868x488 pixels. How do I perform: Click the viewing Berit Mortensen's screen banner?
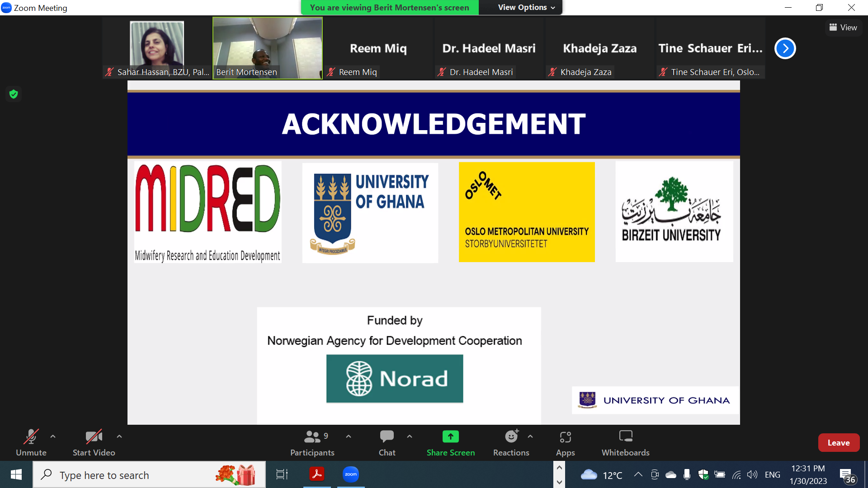point(390,7)
